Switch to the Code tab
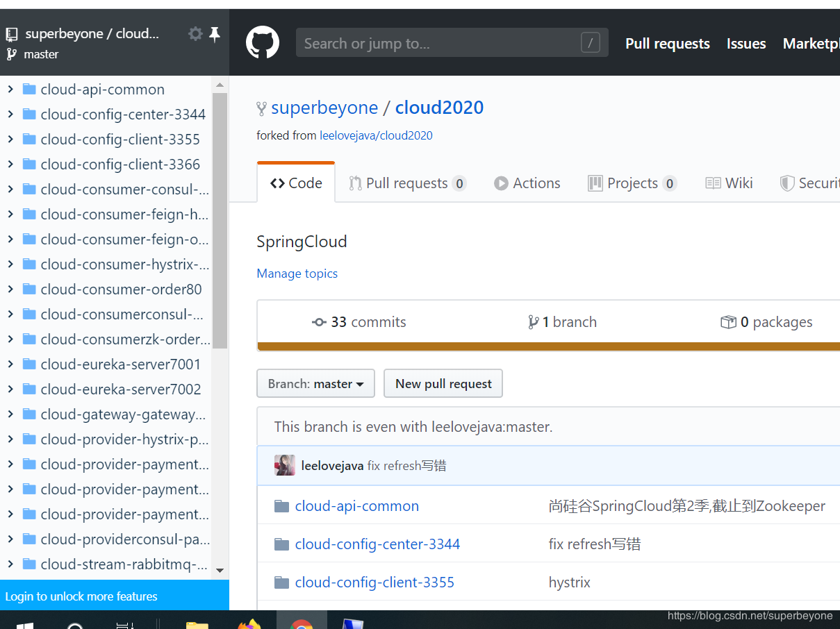Image resolution: width=840 pixels, height=629 pixels. [296, 183]
